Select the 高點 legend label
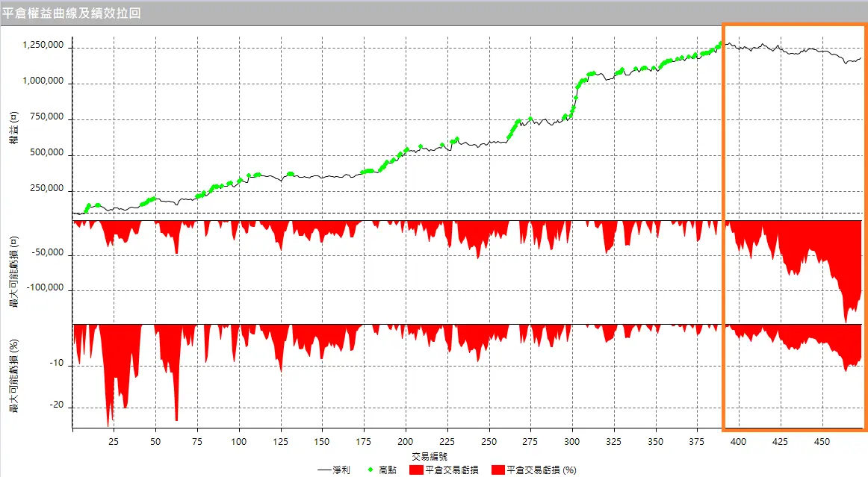Screen dimensions: 868x477 click(388, 470)
